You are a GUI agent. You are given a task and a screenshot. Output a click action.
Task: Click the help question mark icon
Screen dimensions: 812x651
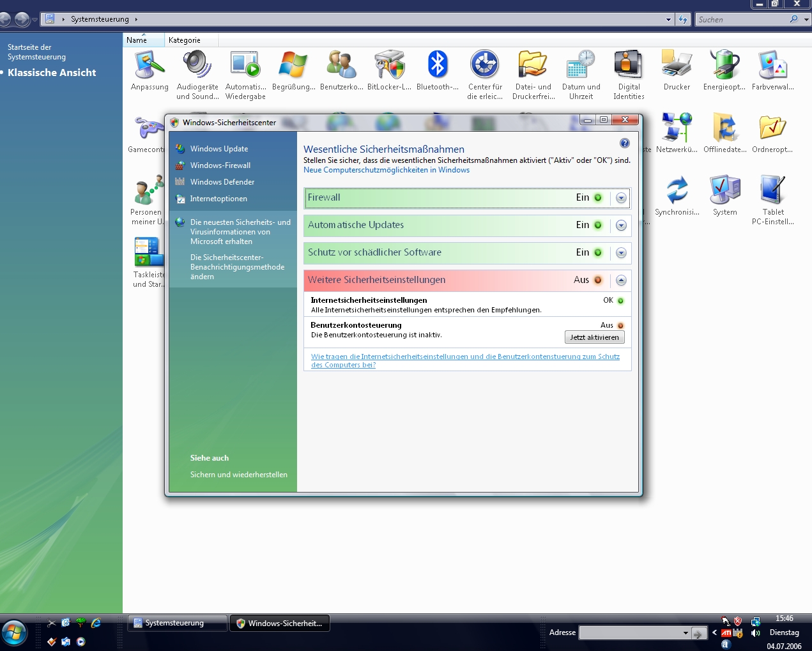click(624, 143)
